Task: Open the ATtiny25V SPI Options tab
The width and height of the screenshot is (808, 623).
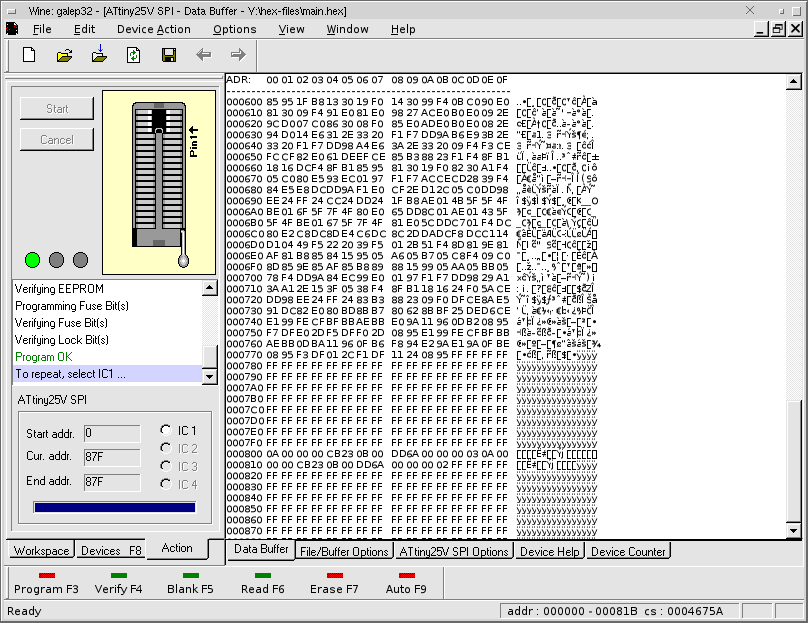Action: click(454, 552)
